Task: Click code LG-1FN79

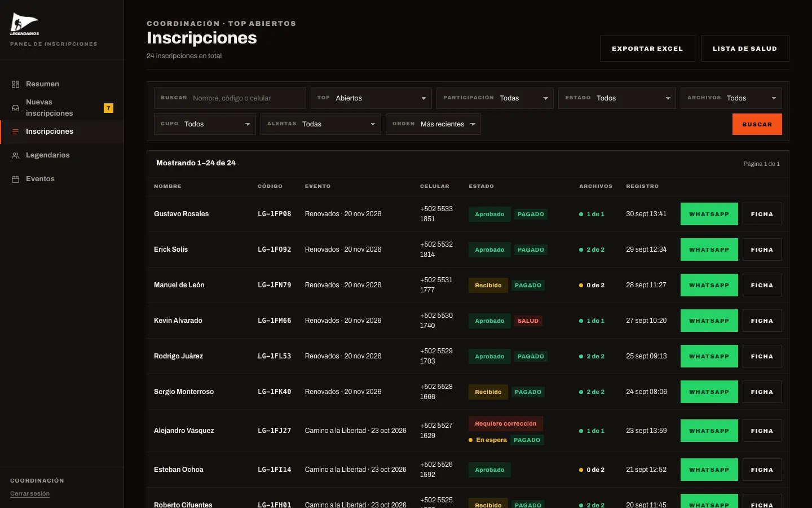Action: click(275, 285)
